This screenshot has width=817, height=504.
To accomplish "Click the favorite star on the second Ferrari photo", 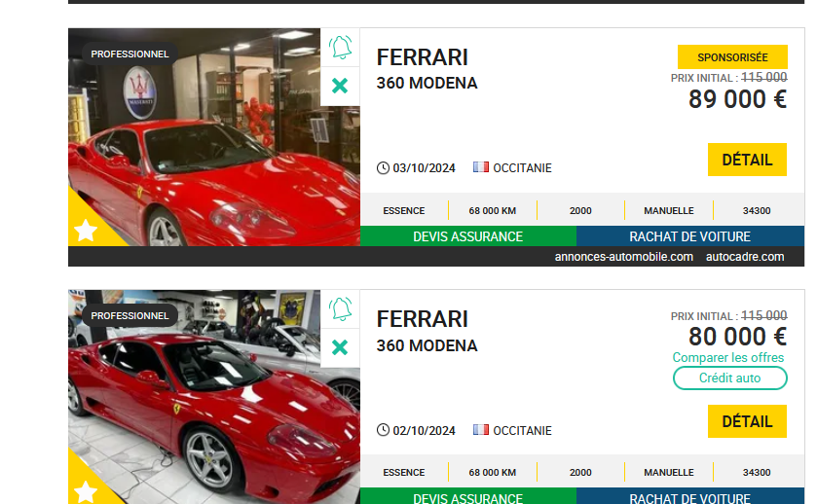I will (x=86, y=492).
